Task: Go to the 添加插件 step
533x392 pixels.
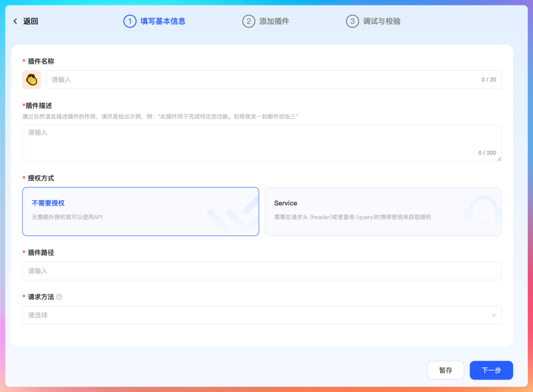Action: point(274,21)
